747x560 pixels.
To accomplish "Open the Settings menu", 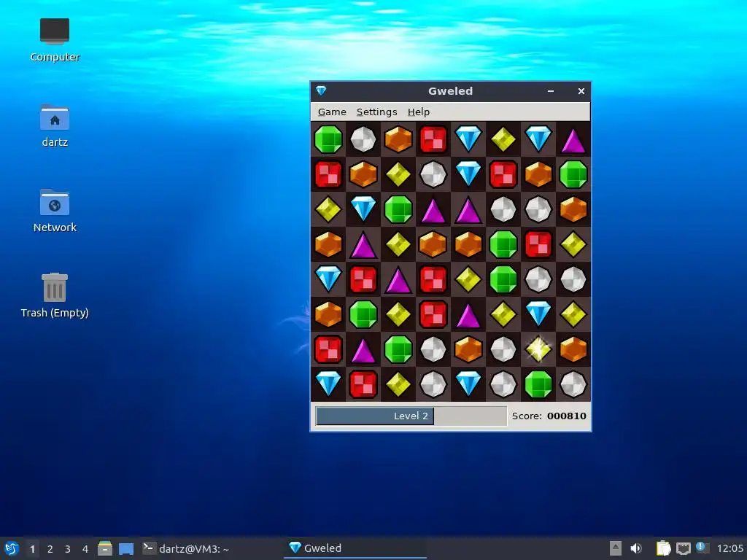I will click(377, 112).
